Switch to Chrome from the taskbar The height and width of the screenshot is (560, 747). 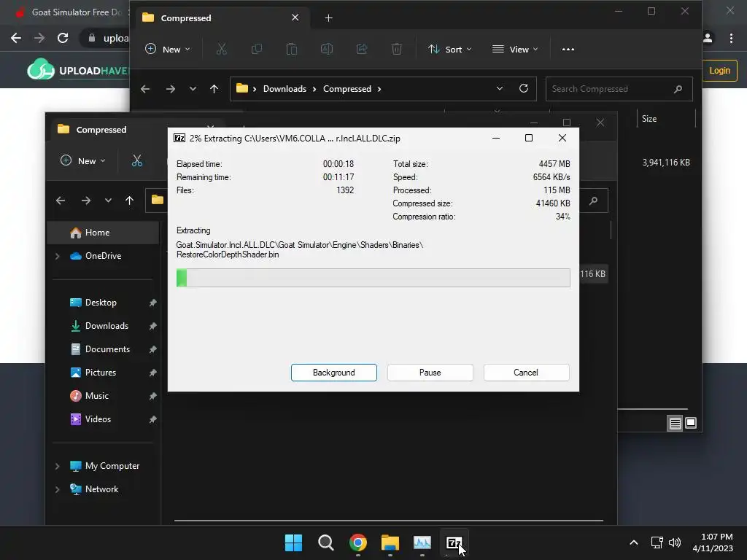click(357, 542)
